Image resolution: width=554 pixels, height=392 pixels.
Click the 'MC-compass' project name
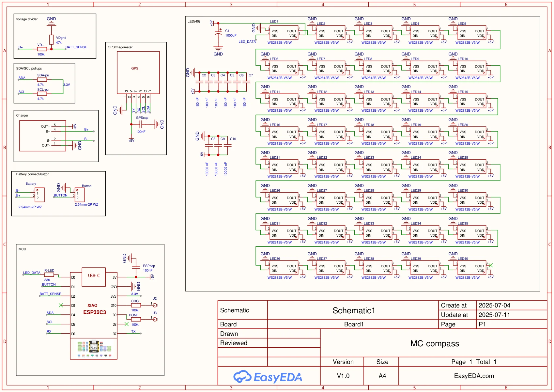[435, 343]
